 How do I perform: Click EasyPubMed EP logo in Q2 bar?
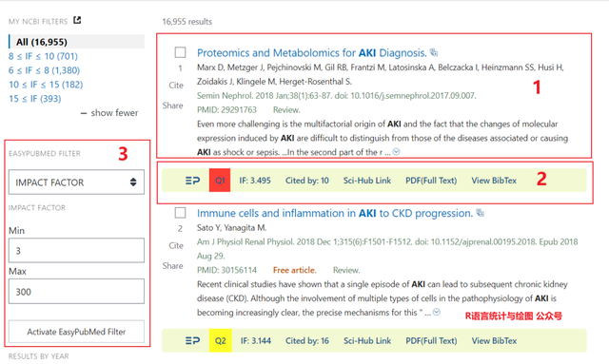(x=192, y=341)
